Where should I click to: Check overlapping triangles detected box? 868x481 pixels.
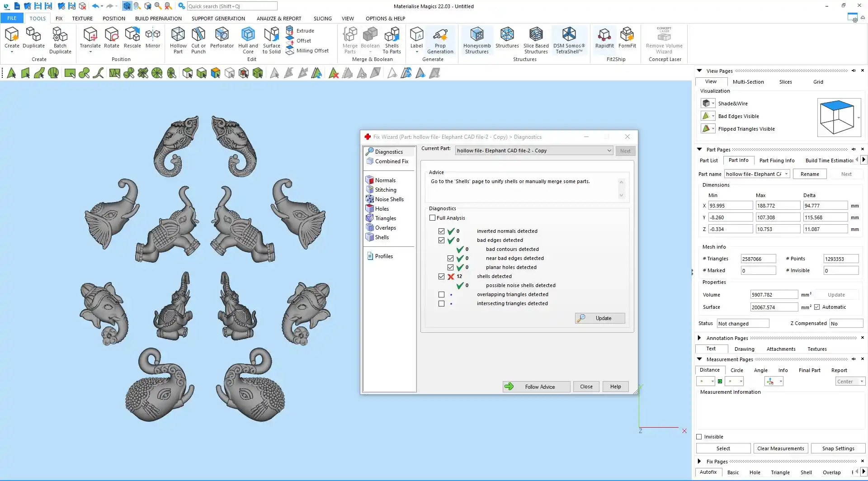[442, 295]
